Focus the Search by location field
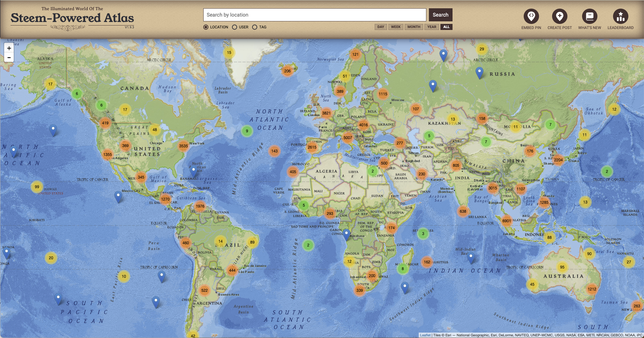This screenshot has width=644, height=338. click(x=315, y=15)
